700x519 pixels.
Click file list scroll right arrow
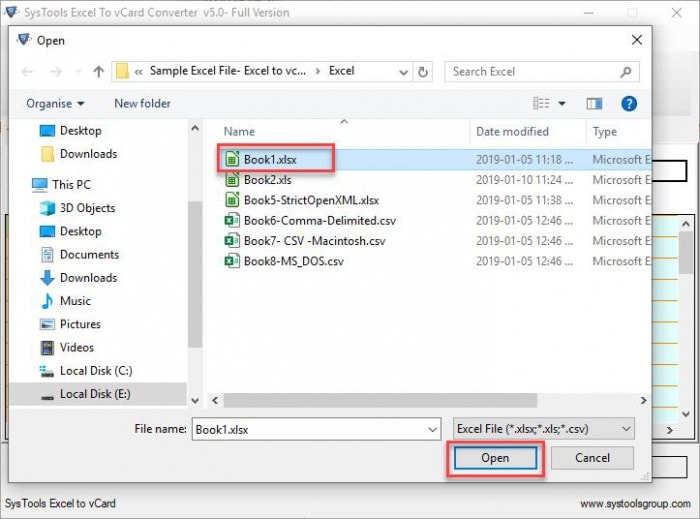(x=643, y=400)
